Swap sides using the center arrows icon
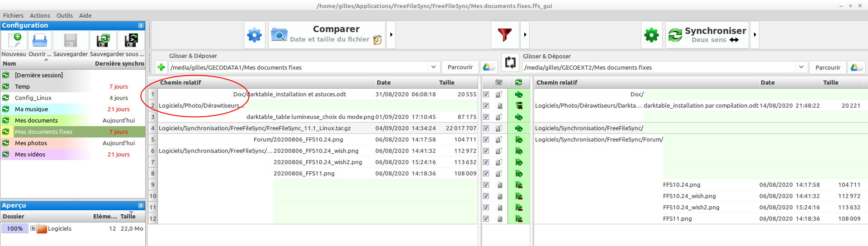The image size is (868, 246). pos(510,62)
